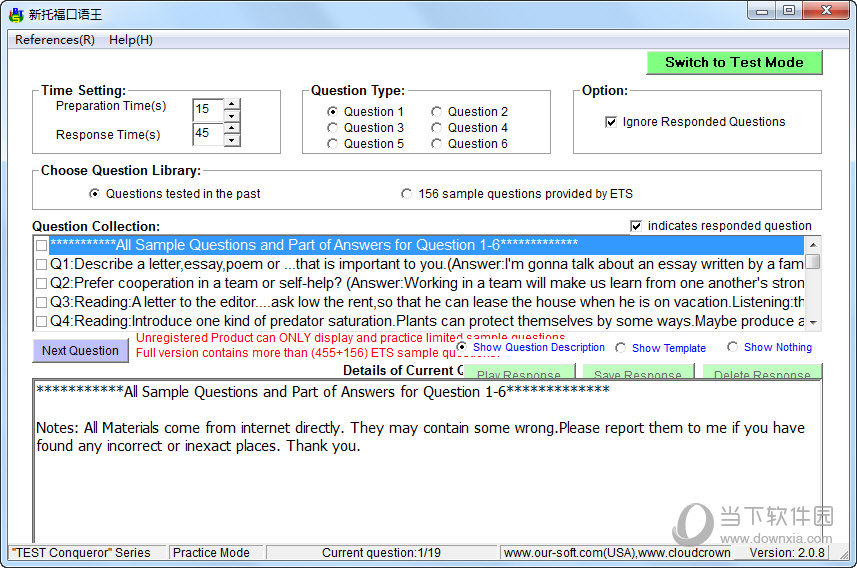
Task: Click the question list scrollbar thumb
Action: [813, 261]
